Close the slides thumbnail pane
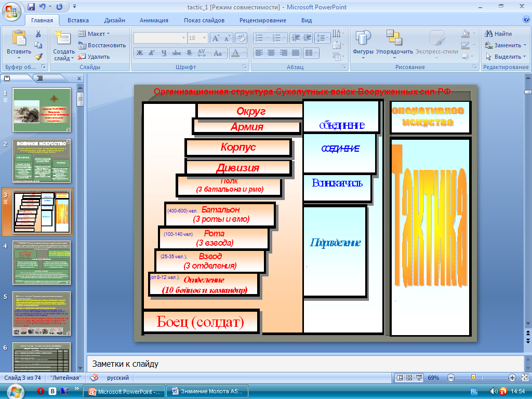532x399 pixels. click(79, 78)
